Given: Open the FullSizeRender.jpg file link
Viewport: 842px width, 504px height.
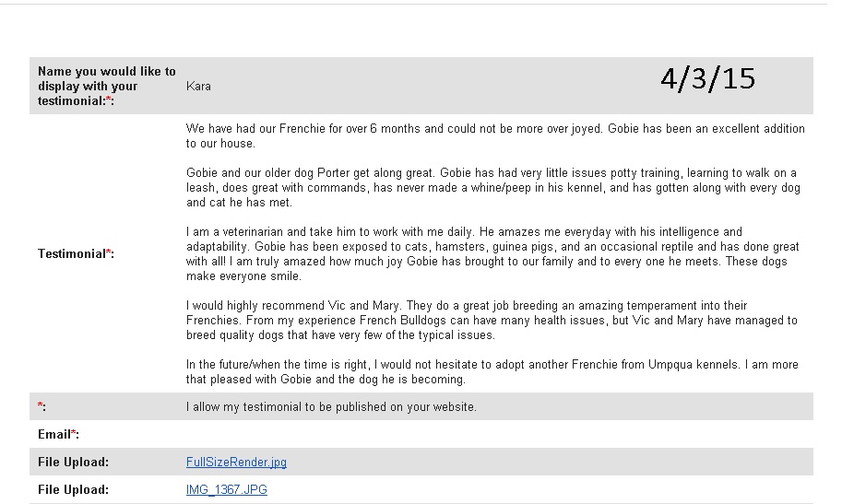Looking at the screenshot, I should click(236, 463).
